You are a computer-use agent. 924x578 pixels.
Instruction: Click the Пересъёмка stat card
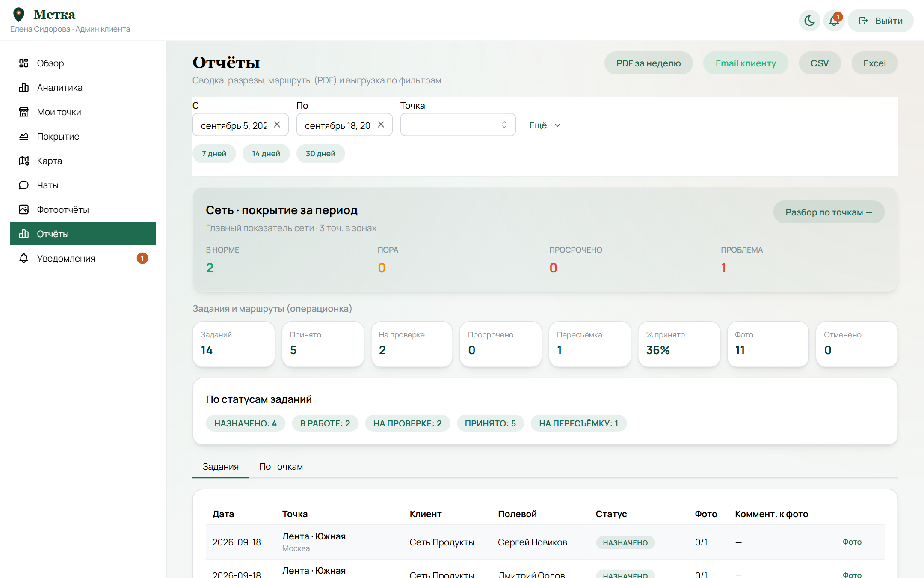coord(590,344)
